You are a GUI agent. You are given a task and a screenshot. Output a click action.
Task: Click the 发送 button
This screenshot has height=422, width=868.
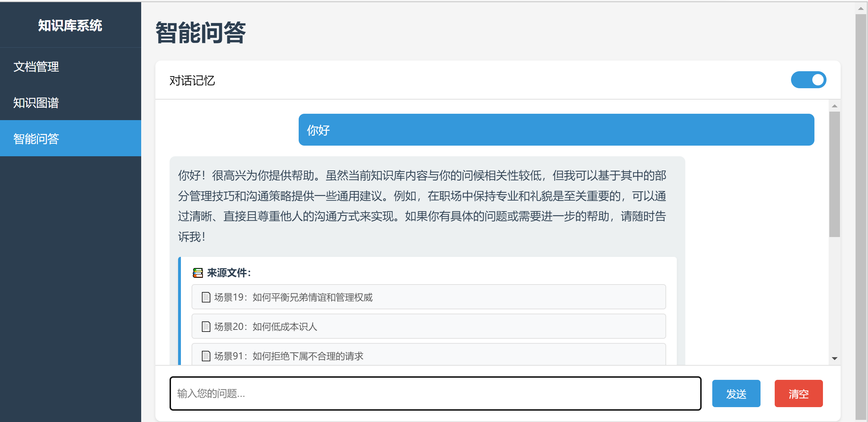click(736, 393)
